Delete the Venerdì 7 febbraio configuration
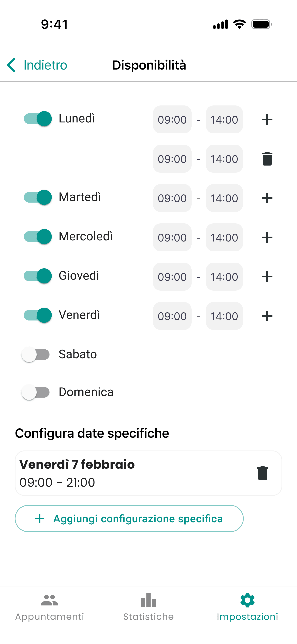This screenshot has height=644, width=297. tap(262, 473)
